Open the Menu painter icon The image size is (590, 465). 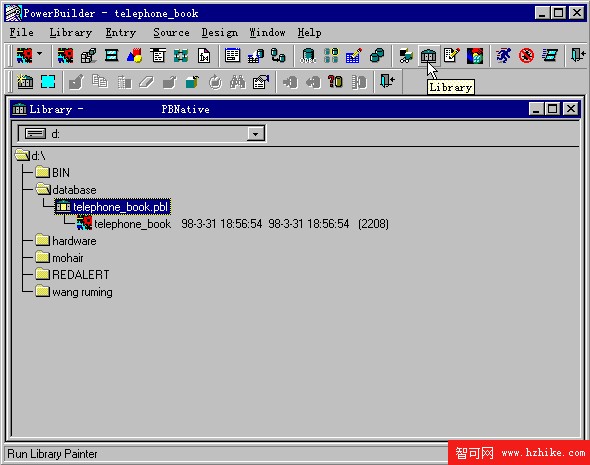point(158,56)
